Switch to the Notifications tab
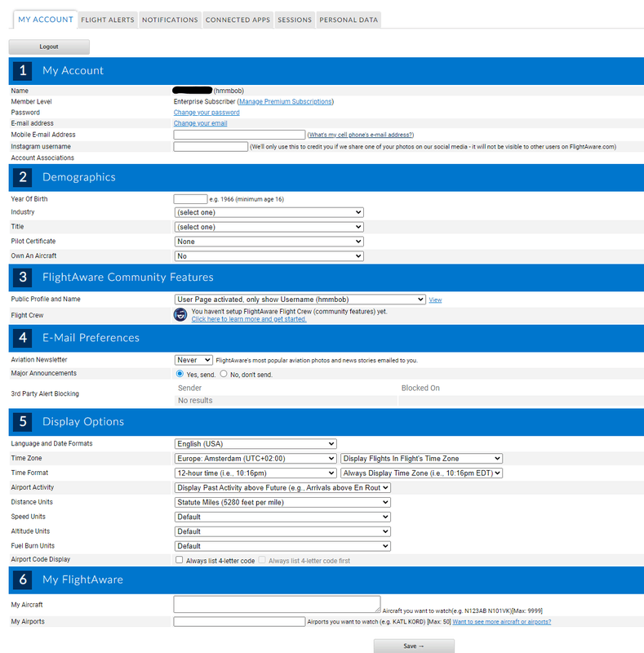This screenshot has height=653, width=644. (x=170, y=20)
